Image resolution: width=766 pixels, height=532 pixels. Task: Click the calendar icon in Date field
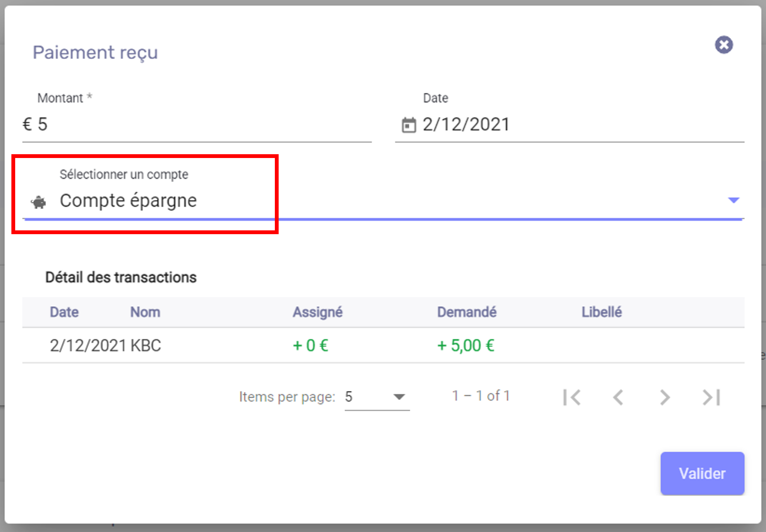409,125
